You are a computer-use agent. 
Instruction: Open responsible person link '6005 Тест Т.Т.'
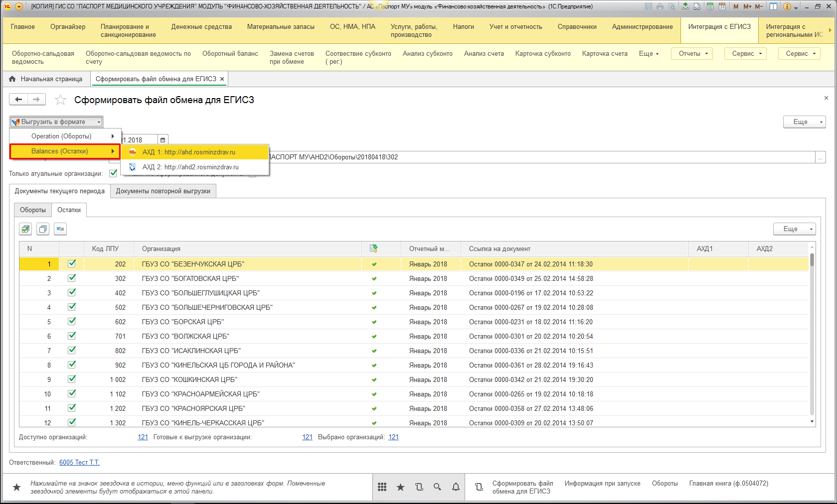pyautogui.click(x=79, y=462)
